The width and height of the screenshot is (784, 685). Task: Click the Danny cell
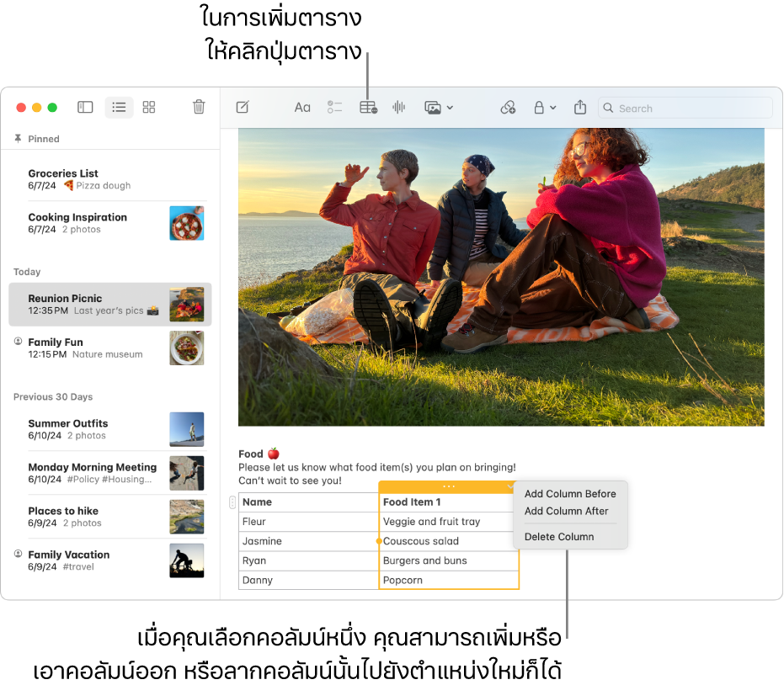coord(308,580)
